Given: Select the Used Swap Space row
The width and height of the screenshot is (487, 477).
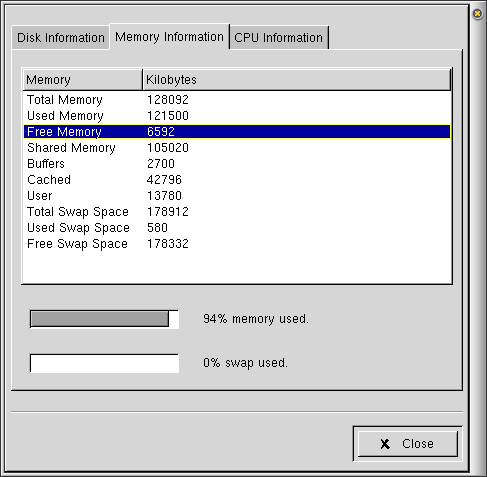Looking at the screenshot, I should click(237, 228).
